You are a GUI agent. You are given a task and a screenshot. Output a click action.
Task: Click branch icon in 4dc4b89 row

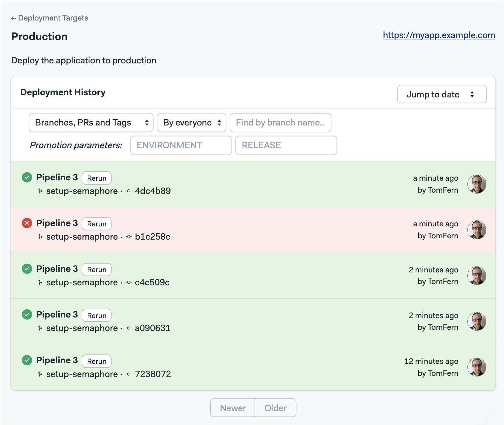[40, 191]
